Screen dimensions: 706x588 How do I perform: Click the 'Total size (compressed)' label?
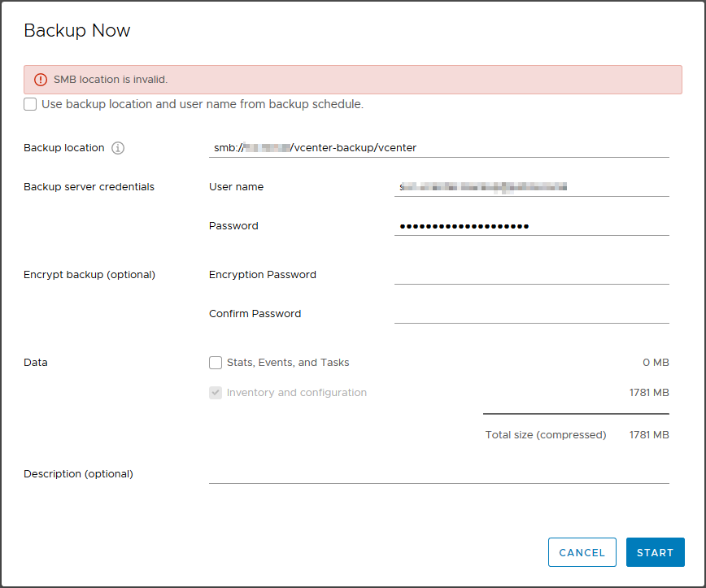click(x=546, y=435)
